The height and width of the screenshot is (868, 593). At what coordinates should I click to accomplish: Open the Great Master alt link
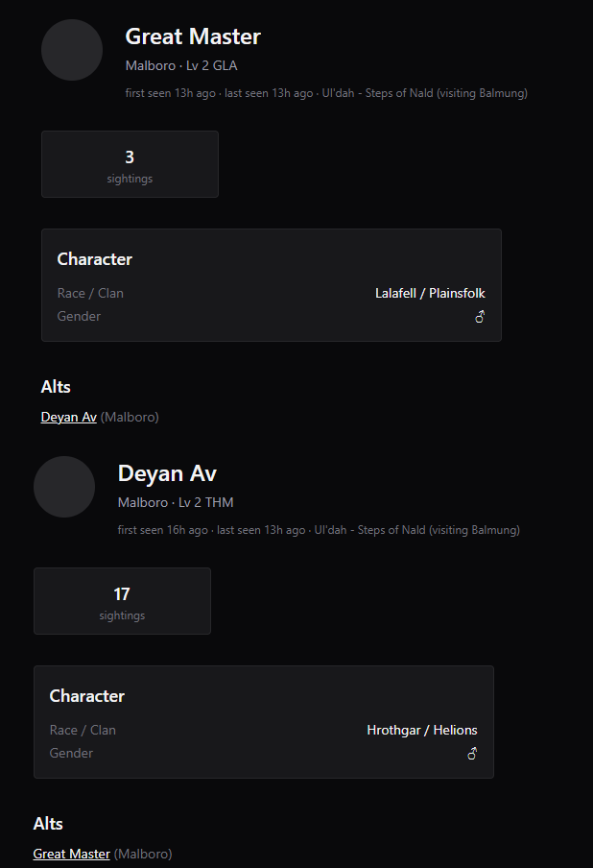pos(71,854)
